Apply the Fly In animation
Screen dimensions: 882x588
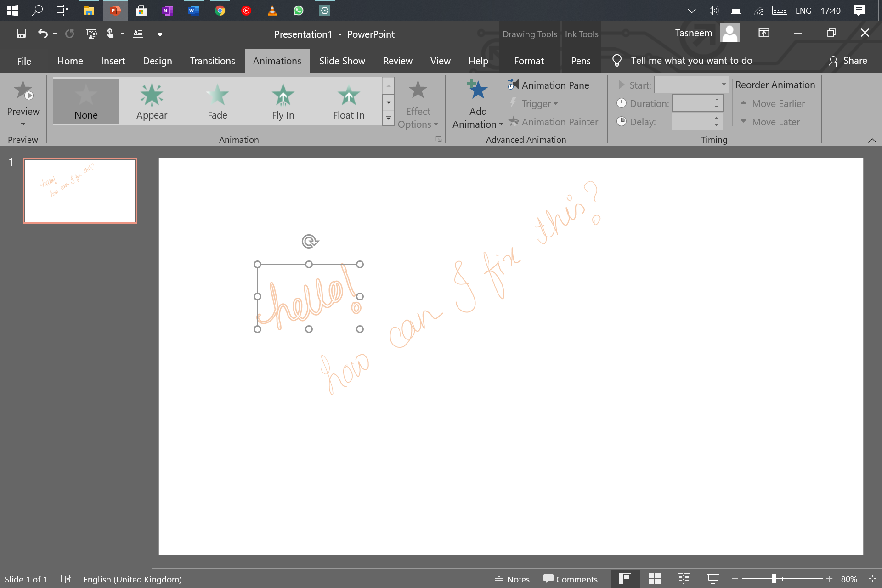point(283,101)
